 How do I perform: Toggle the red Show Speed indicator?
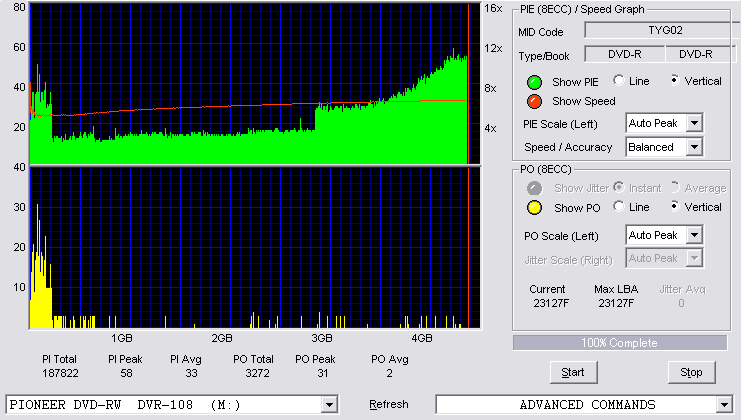[x=534, y=102]
